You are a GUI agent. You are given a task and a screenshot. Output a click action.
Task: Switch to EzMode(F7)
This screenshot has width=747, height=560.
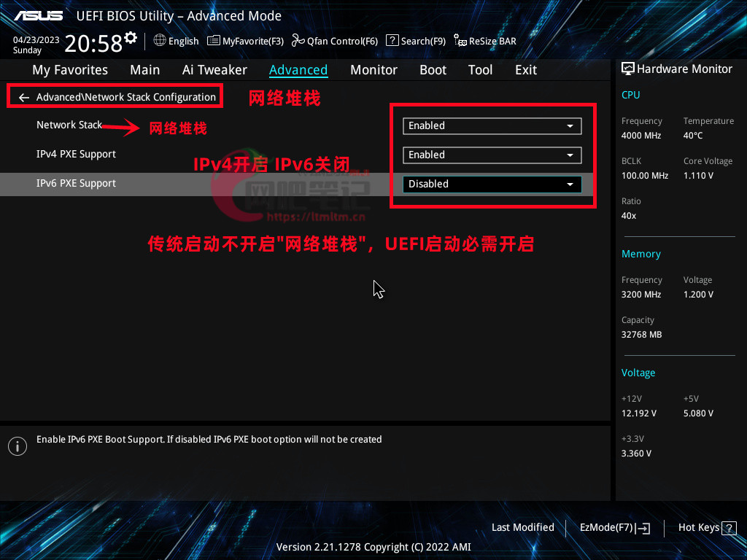(x=606, y=528)
